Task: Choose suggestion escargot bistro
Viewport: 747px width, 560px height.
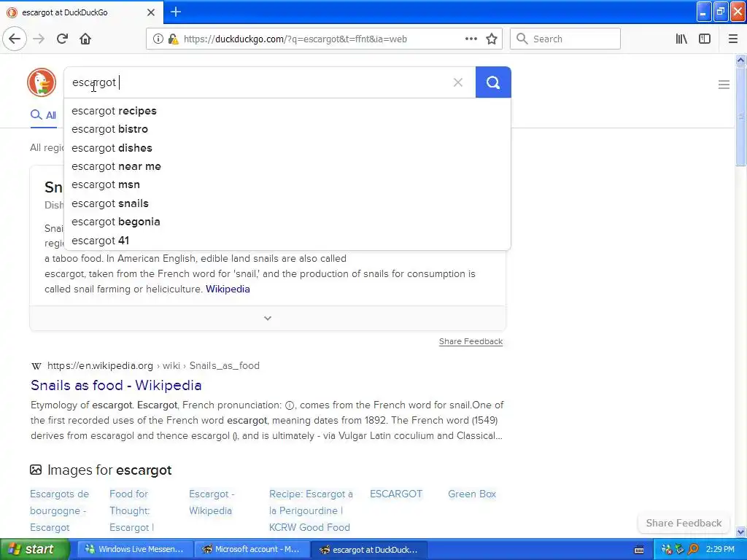Action: click(287, 129)
